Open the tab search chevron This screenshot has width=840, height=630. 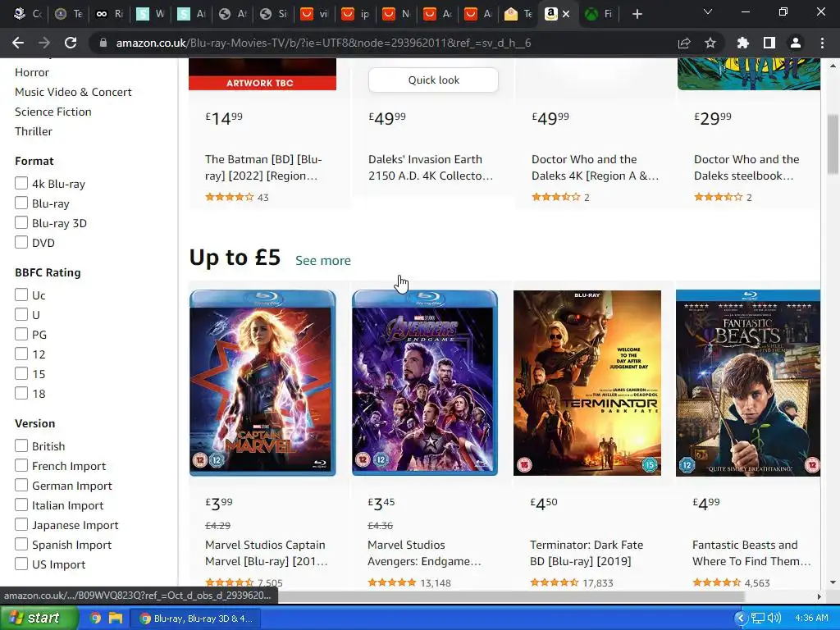[x=708, y=11]
